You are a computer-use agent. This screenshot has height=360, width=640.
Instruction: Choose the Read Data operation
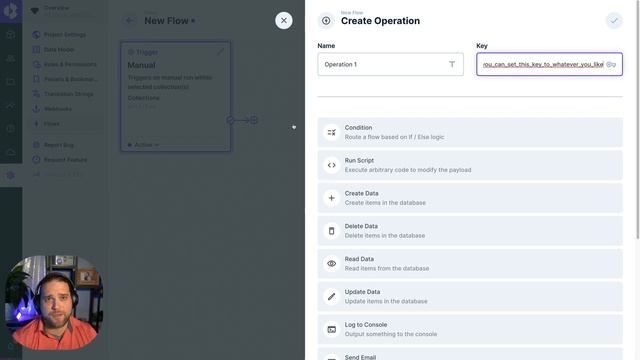470,264
